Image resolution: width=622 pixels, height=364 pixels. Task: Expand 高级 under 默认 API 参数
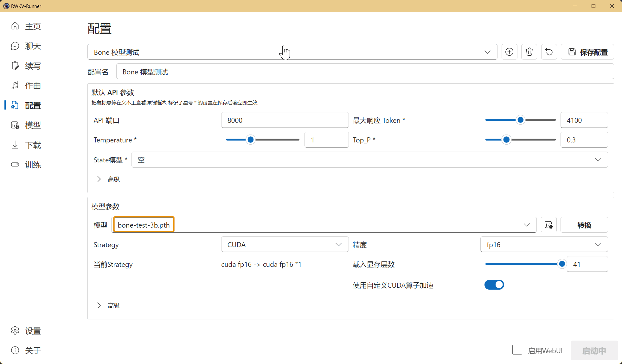pos(108,179)
